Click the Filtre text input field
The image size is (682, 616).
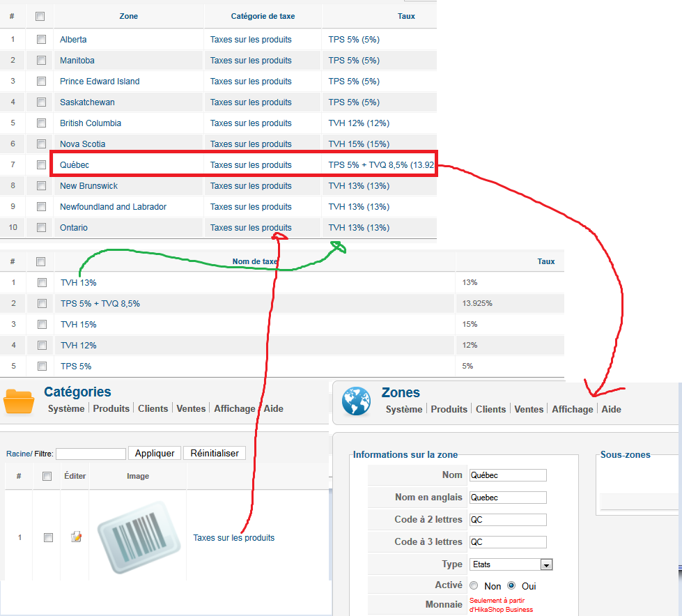(91, 454)
